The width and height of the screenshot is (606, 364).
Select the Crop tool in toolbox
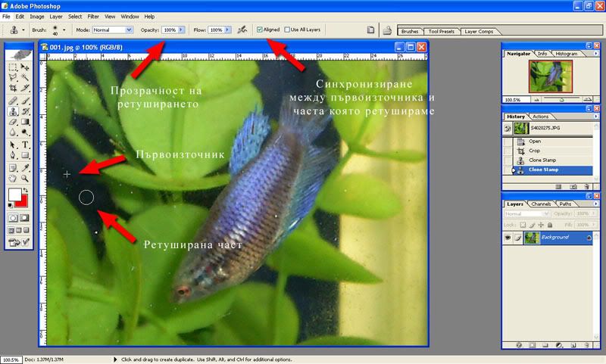(x=14, y=89)
